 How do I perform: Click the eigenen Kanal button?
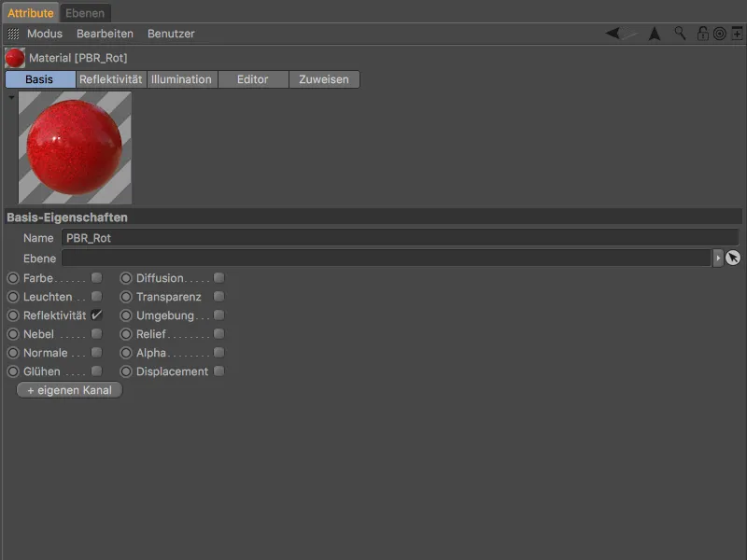69,389
